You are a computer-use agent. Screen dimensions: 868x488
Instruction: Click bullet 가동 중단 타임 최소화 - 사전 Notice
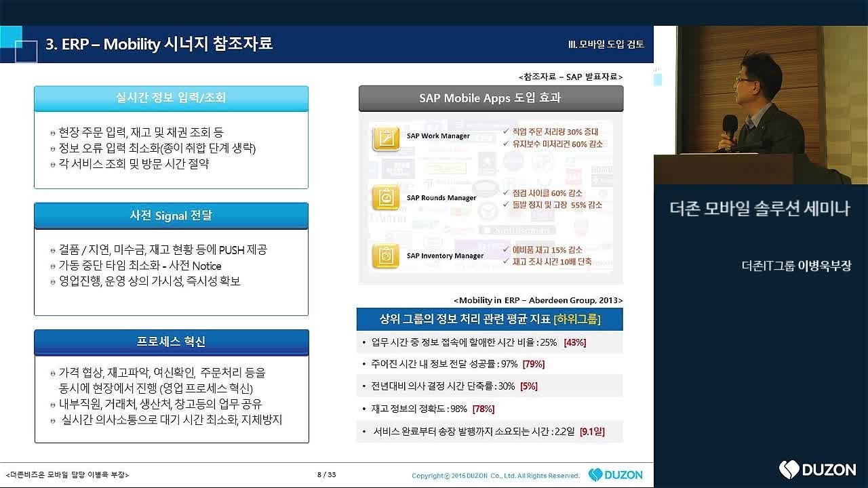pos(136,266)
